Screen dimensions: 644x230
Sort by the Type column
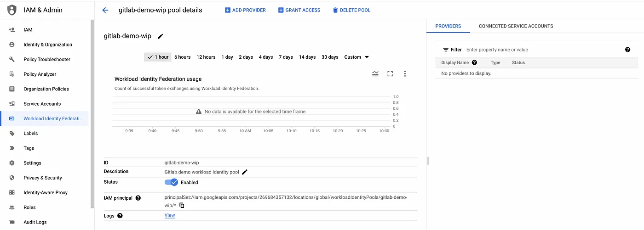(x=495, y=62)
